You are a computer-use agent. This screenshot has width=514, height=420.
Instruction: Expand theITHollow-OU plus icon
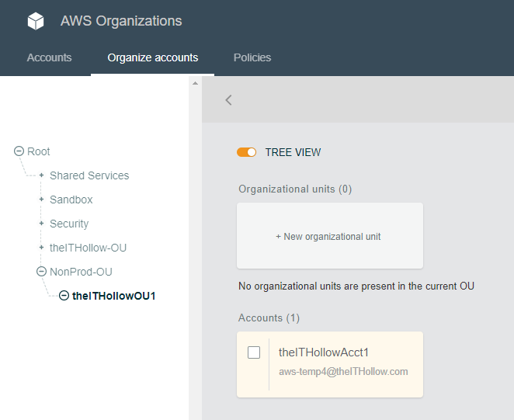[41, 248]
